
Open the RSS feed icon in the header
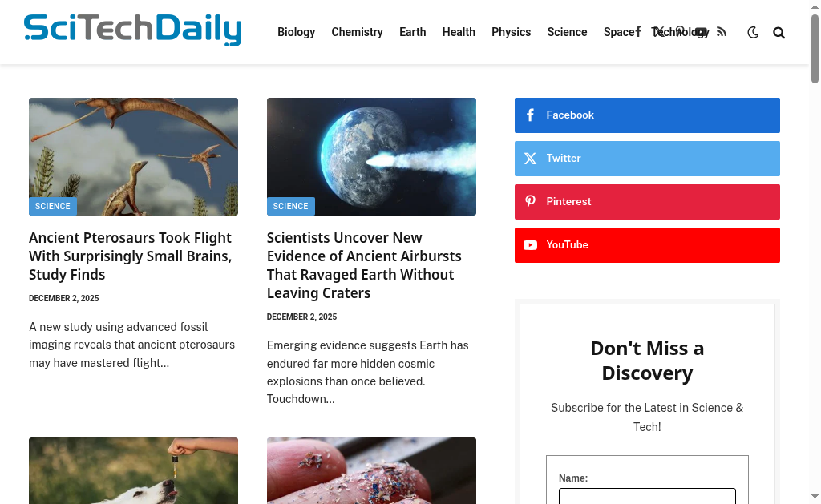722,32
